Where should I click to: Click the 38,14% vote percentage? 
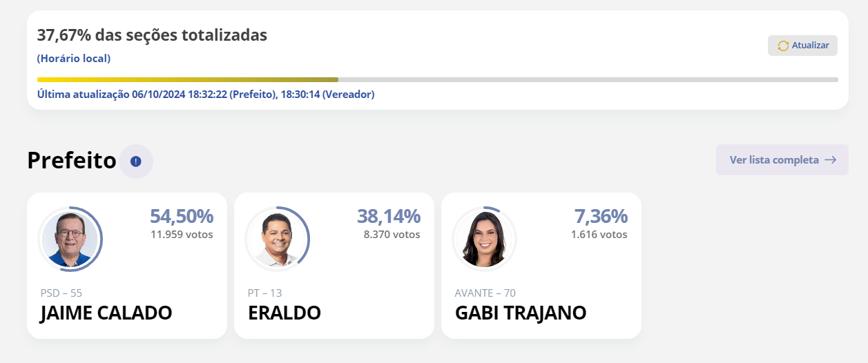point(389,216)
